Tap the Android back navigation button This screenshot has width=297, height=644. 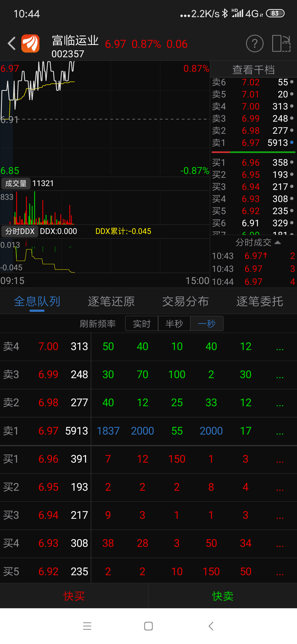point(211,626)
